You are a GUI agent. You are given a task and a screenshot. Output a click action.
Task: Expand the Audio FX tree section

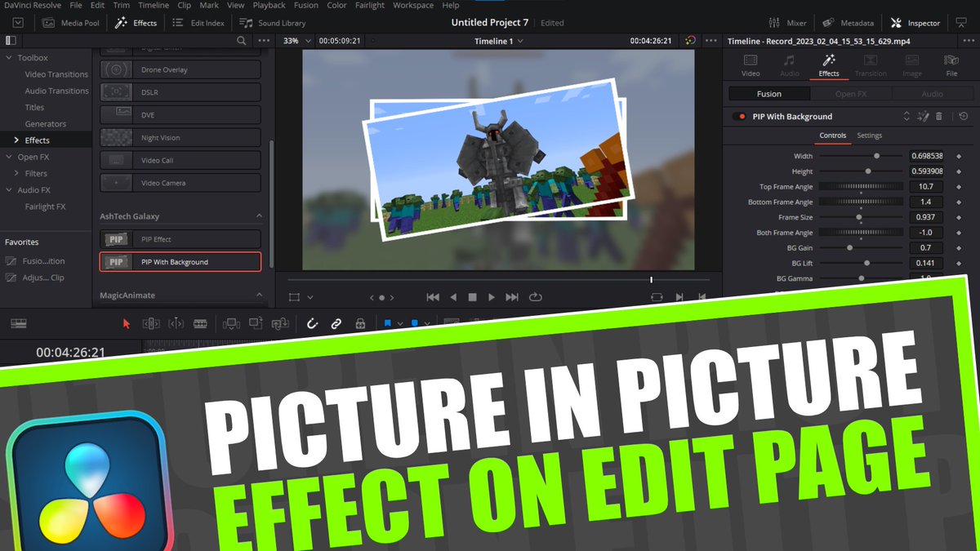[x=9, y=190]
